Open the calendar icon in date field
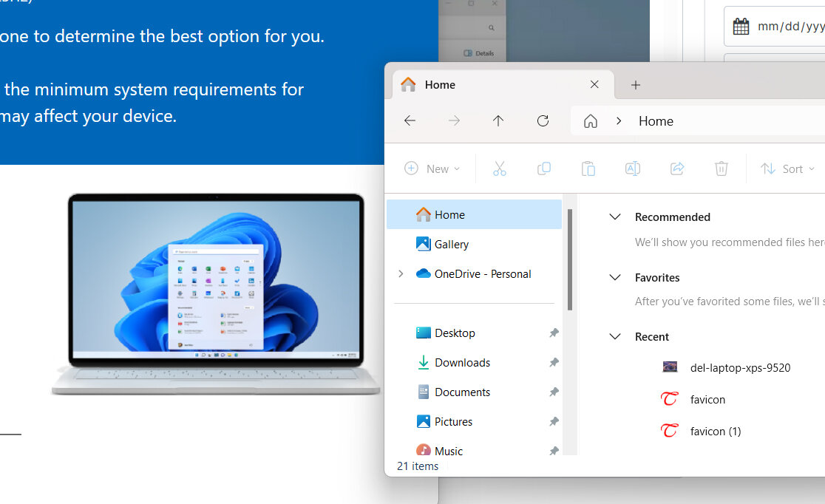Image resolution: width=825 pixels, height=504 pixels. (x=741, y=27)
